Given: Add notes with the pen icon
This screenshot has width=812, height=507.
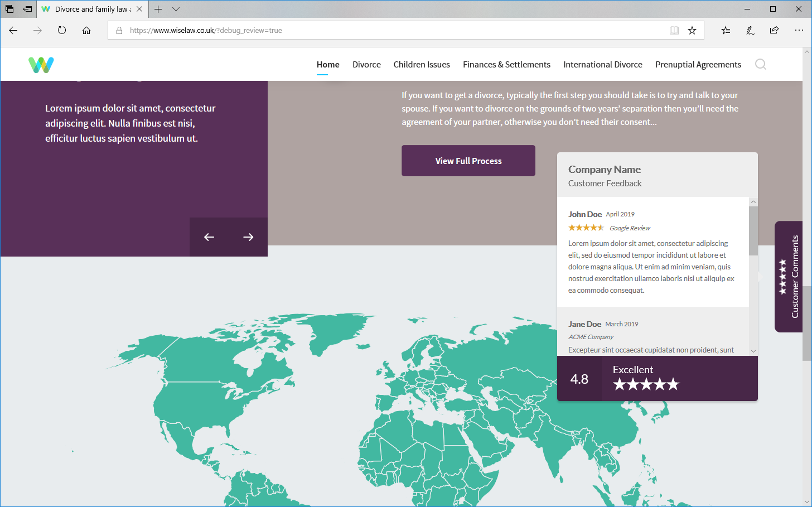Looking at the screenshot, I should pos(750,30).
